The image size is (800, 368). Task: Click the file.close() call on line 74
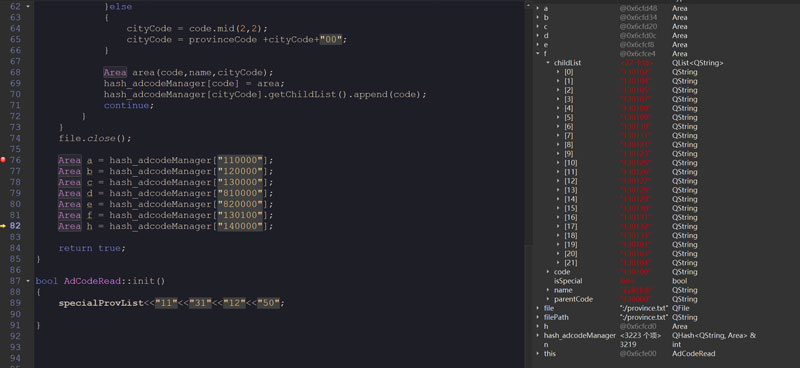(x=95, y=138)
